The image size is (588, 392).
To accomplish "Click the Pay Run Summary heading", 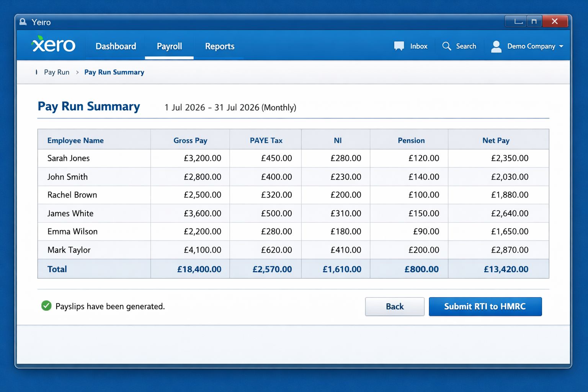I will 89,106.
